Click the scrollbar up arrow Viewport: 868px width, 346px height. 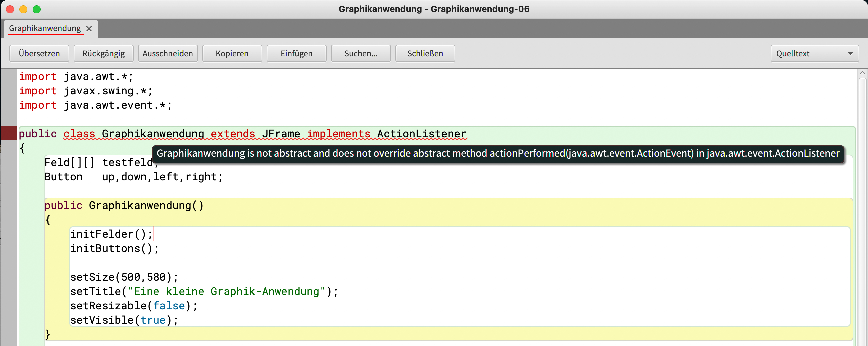[862, 73]
